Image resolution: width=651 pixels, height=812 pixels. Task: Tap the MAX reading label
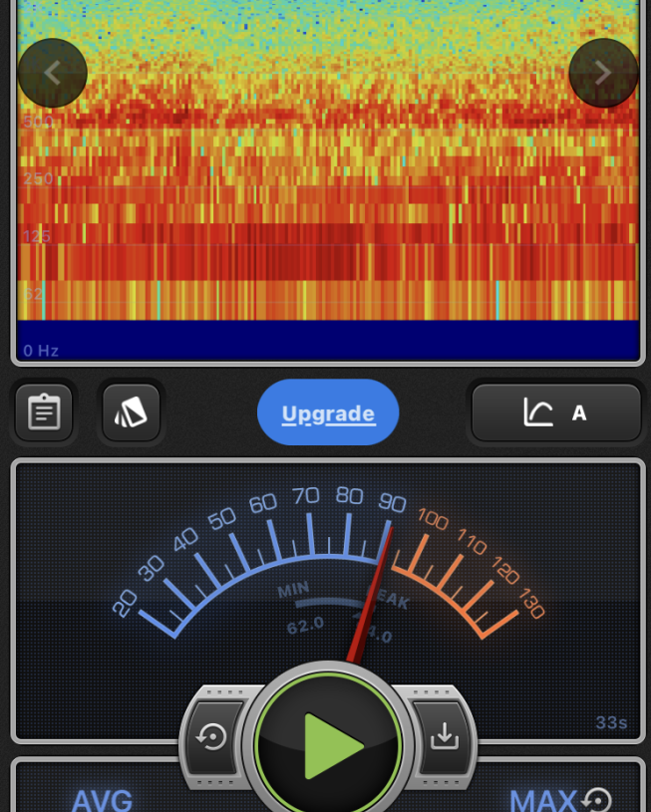(x=543, y=800)
